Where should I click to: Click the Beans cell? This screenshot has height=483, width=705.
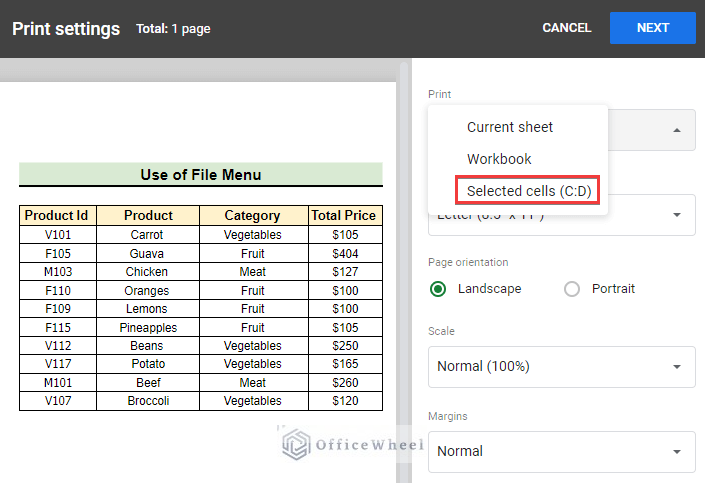click(148, 346)
